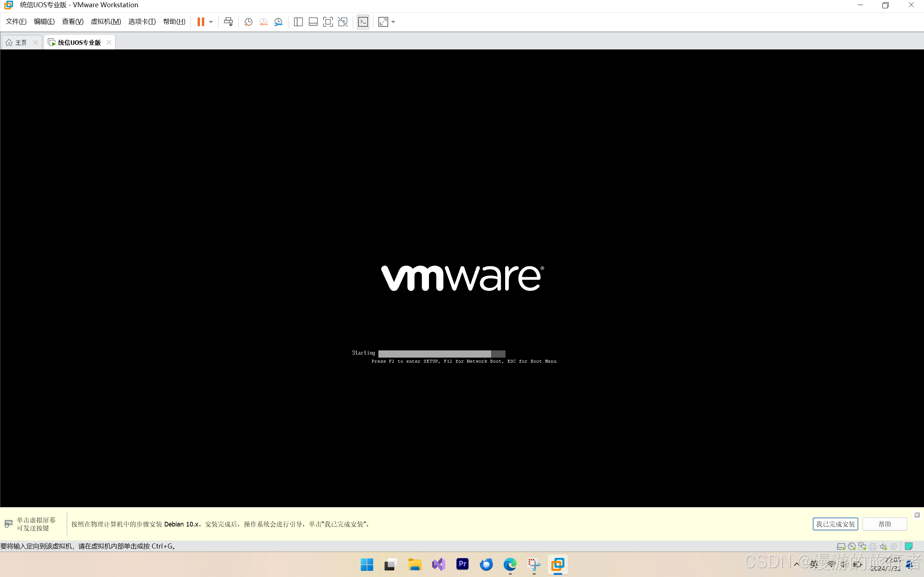The width and height of the screenshot is (924, 577).
Task: Toggle the thumbnail bar panel
Action: coord(313,22)
